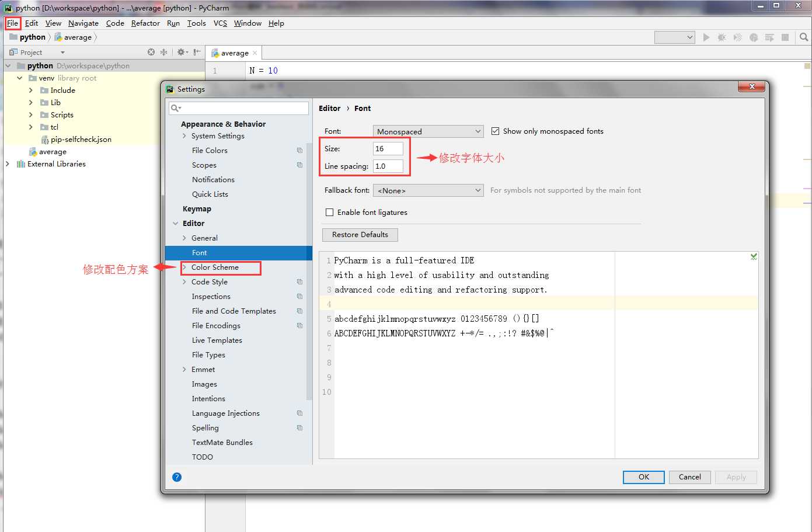Click the project-level icon beside Spelling
The image size is (812, 532).
tap(299, 428)
